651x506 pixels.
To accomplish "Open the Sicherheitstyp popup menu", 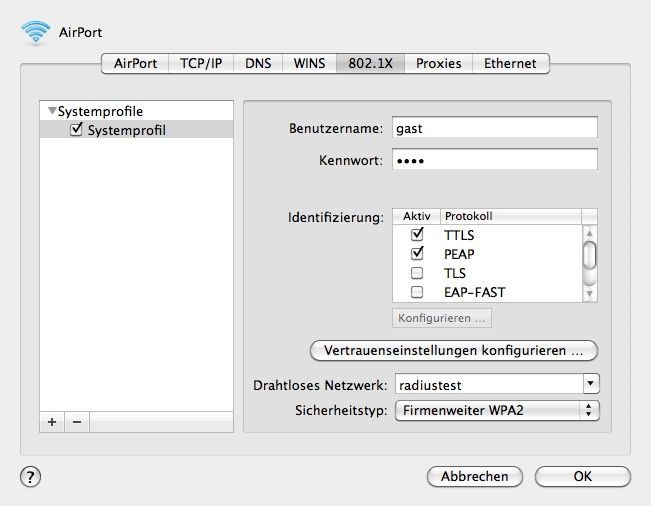I will [x=497, y=411].
